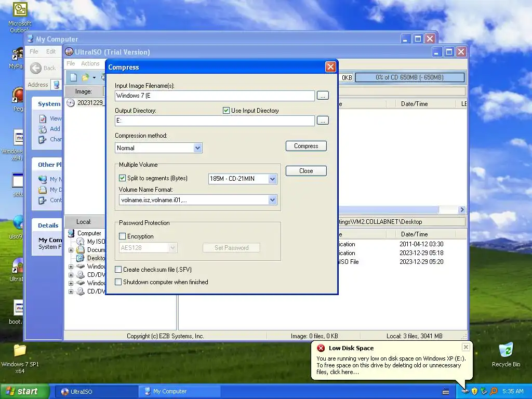Click the Change a setting icon
This screenshot has width=532, height=399.
[43, 139]
